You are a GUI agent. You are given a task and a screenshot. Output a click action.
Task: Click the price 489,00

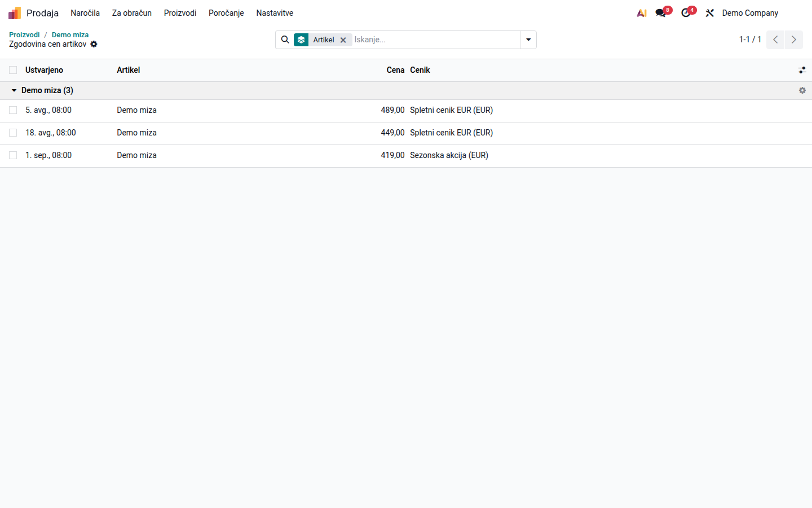click(392, 110)
